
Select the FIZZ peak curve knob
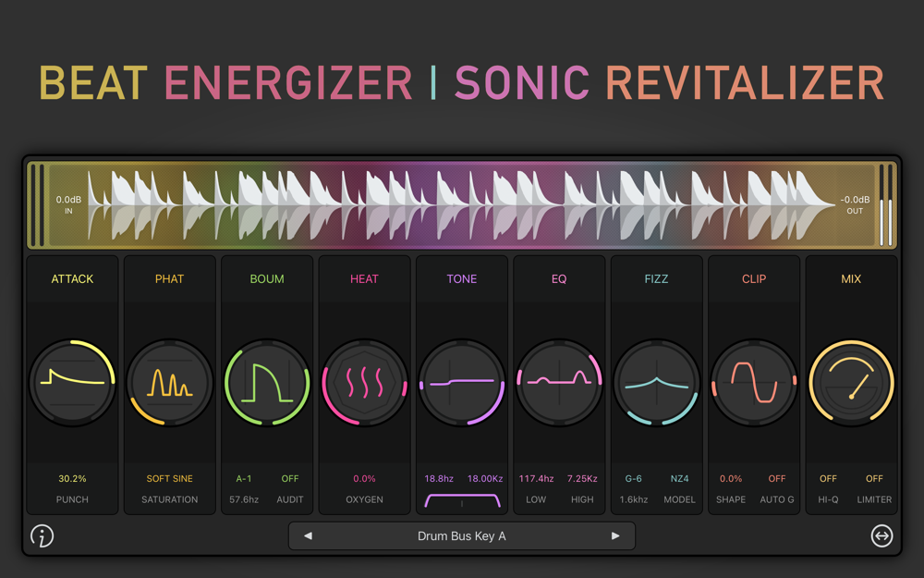[x=656, y=383]
